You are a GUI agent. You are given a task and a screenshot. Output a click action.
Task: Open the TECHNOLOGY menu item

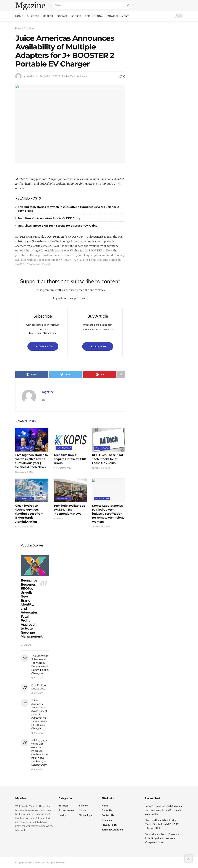[x=94, y=16]
